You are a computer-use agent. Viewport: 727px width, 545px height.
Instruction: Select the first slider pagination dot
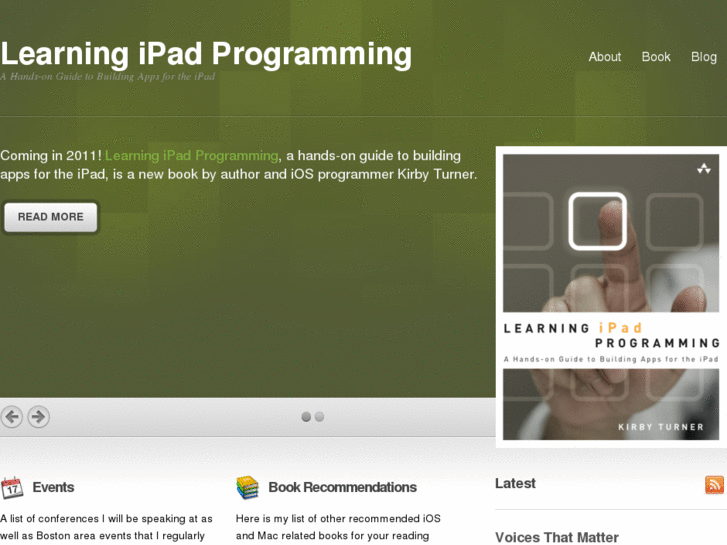(x=306, y=417)
